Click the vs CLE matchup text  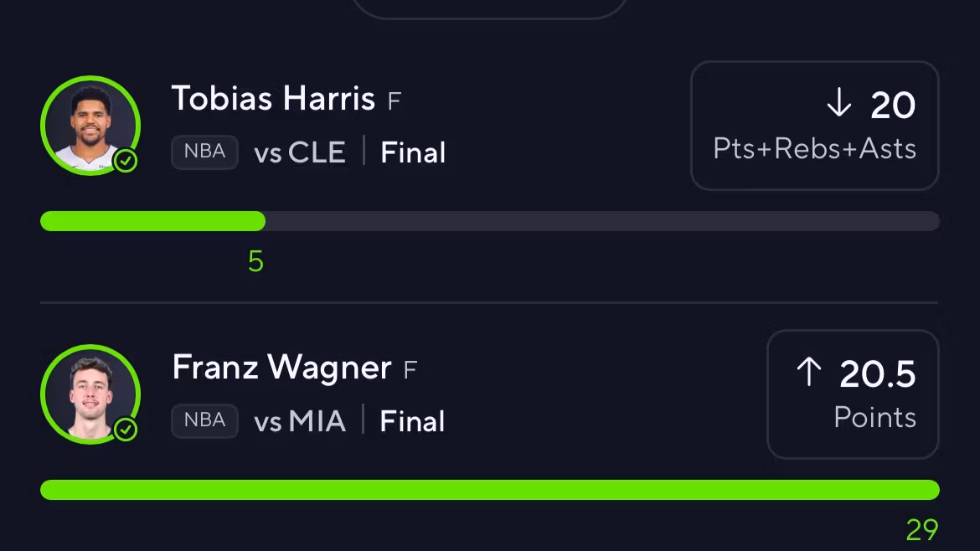(300, 152)
